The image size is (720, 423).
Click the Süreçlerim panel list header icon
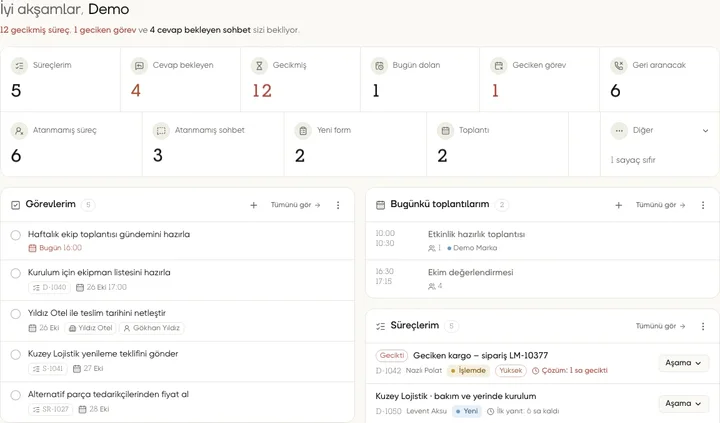point(381,326)
